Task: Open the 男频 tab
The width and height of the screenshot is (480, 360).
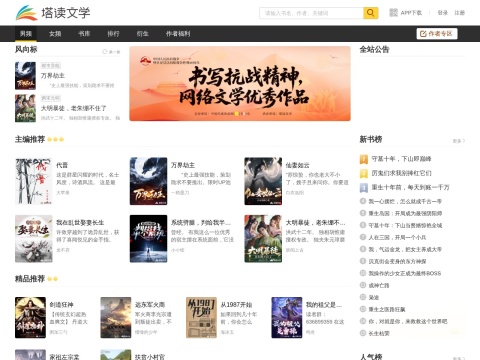Action: (x=26, y=34)
